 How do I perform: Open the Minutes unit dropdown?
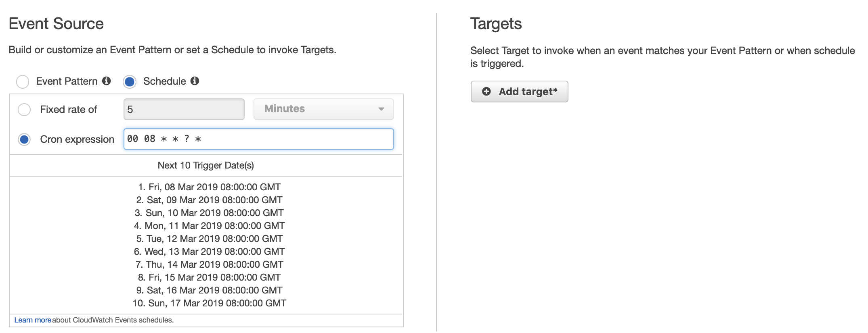point(323,109)
